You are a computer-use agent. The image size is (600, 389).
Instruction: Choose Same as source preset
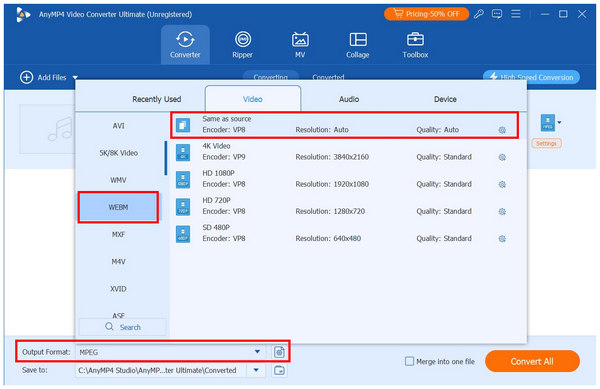tap(344, 125)
